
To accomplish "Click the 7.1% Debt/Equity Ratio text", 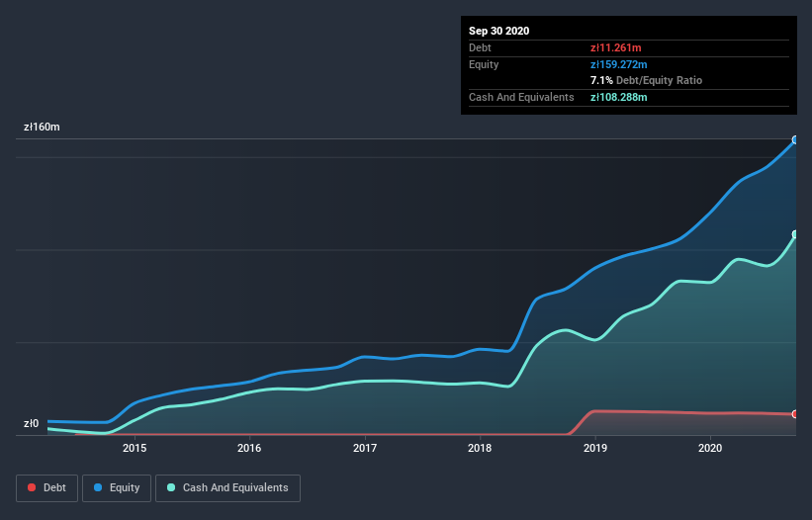I will pyautogui.click(x=646, y=80).
